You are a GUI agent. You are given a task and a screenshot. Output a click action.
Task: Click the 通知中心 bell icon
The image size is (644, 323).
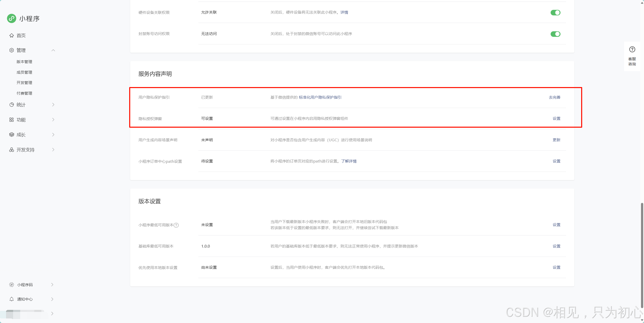12,299
